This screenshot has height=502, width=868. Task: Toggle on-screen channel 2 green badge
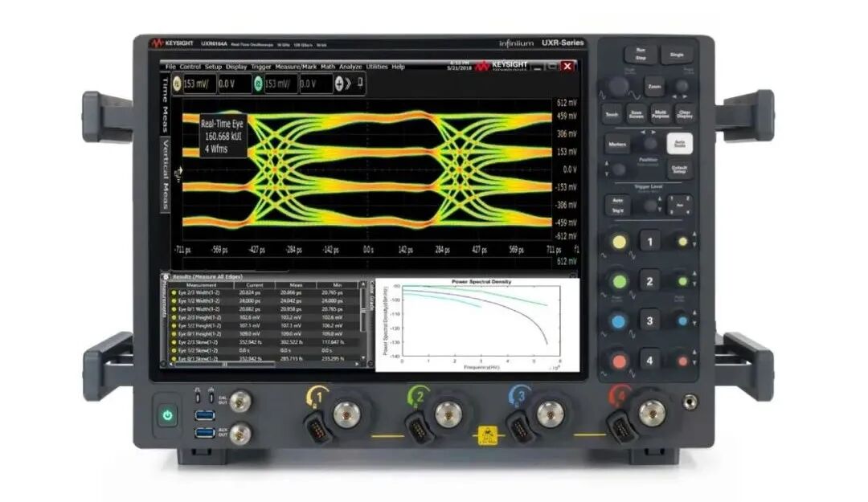pyautogui.click(x=258, y=84)
